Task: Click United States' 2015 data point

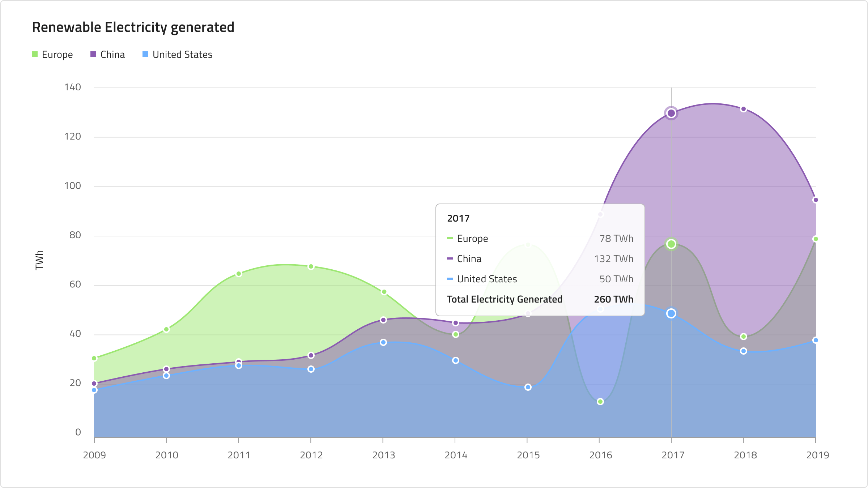Action: 528,387
